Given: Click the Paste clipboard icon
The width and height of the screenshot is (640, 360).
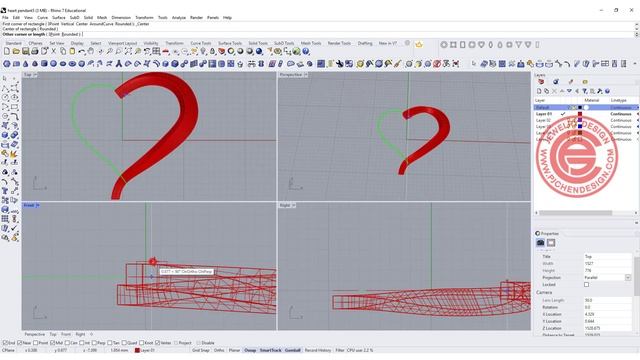Looking at the screenshot, I should pos(72,51).
